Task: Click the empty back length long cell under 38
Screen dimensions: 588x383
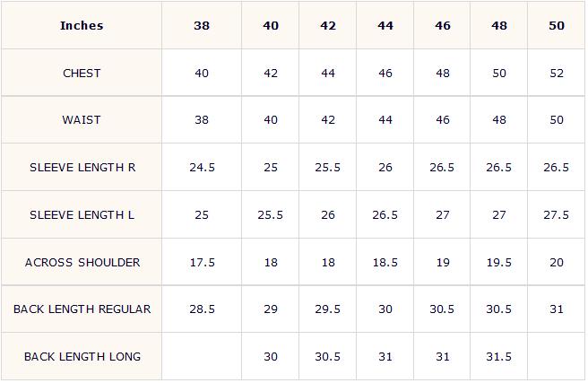Action: pos(202,356)
